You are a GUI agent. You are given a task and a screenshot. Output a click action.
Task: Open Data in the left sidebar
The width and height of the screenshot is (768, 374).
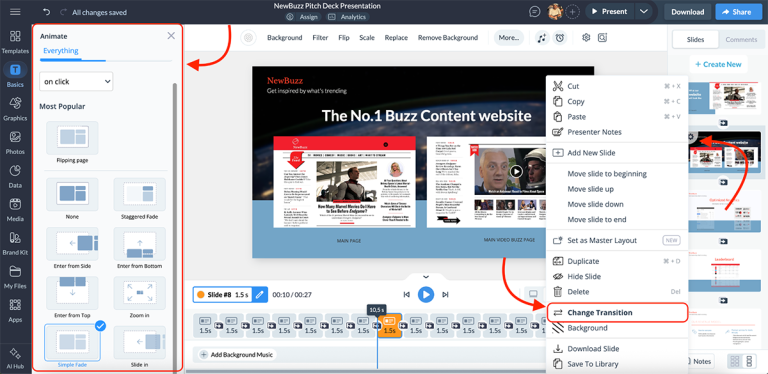pyautogui.click(x=15, y=176)
